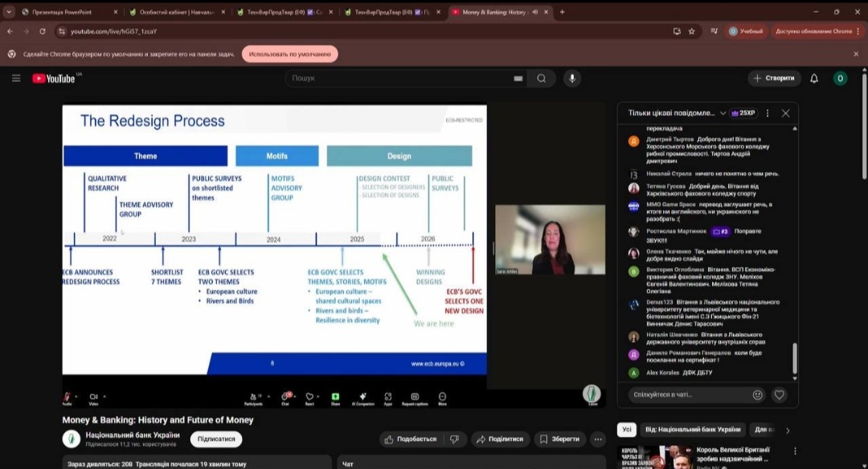The width and height of the screenshot is (868, 469).
Task: Click the voice search microphone icon
Action: point(572,78)
